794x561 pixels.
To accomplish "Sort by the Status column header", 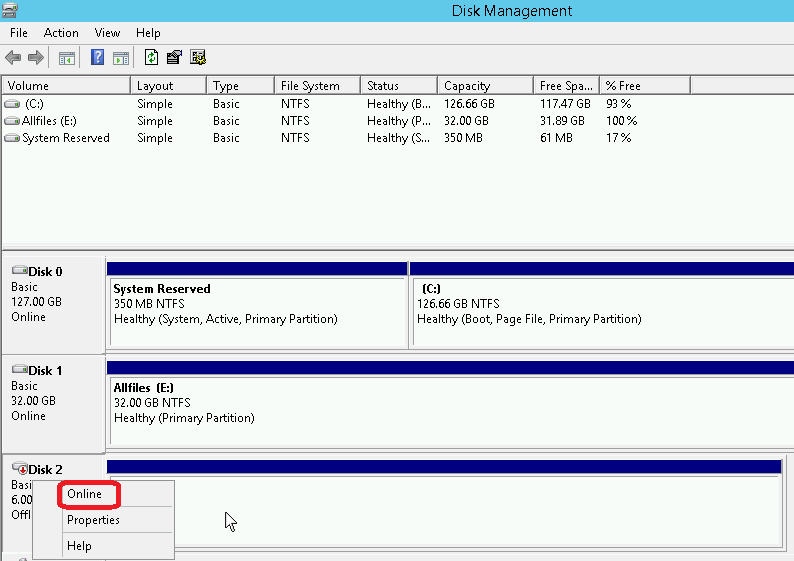I will pyautogui.click(x=399, y=86).
